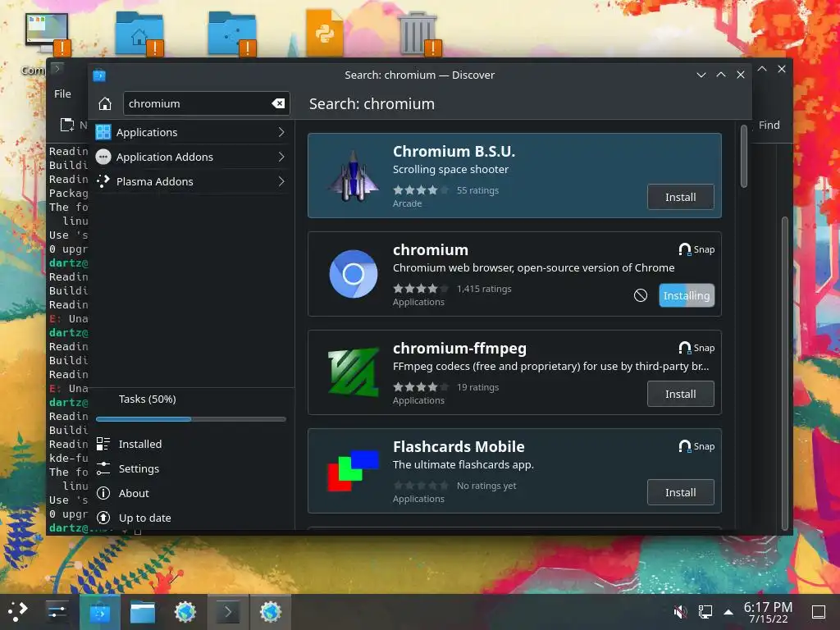The height and width of the screenshot is (630, 840).
Task: Click the Konsole terminal taskbar icon
Action: (x=228, y=611)
